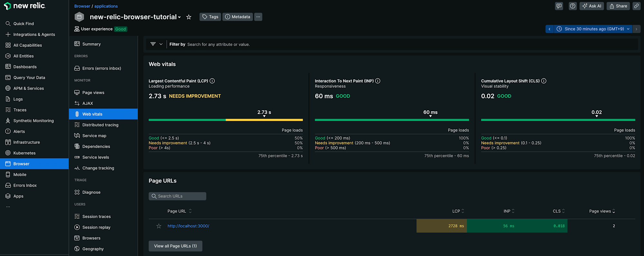Favorite the new-relic-browser-tutorial app with star
Image resolution: width=644 pixels, height=256 pixels.
pos(189,17)
